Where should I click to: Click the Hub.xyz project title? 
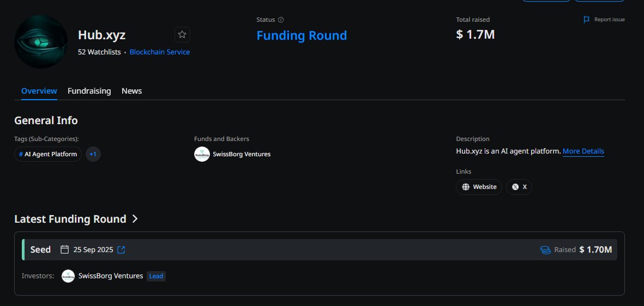(x=102, y=35)
